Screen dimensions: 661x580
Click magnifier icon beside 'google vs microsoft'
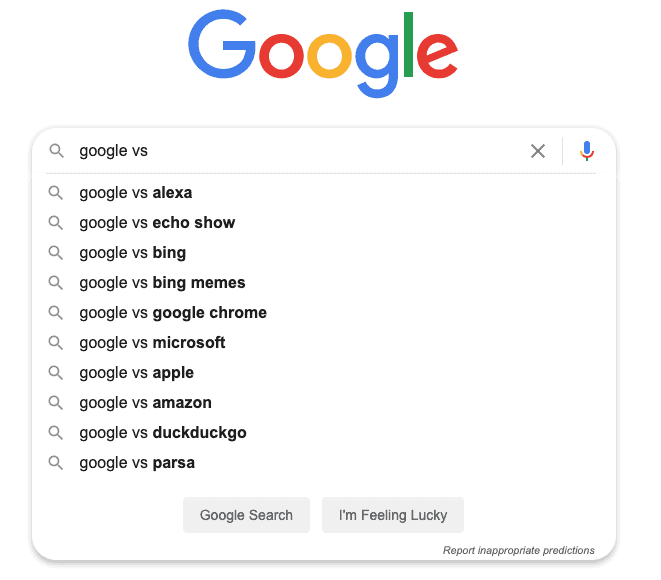(56, 343)
